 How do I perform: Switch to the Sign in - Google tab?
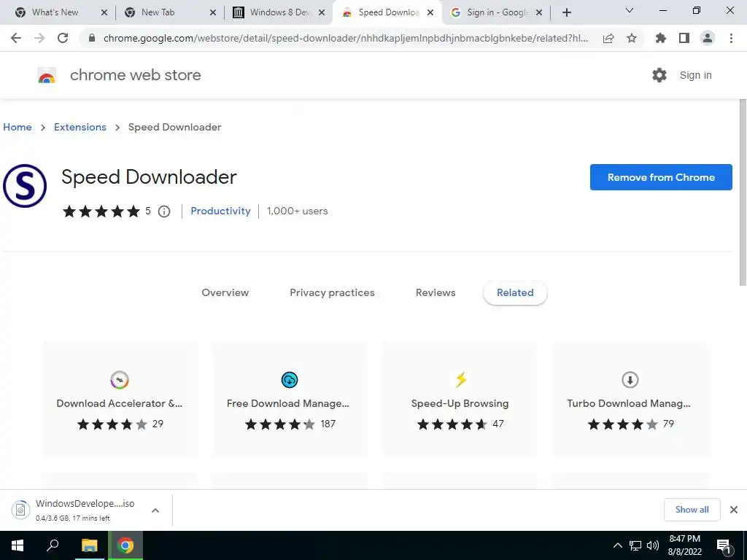click(498, 12)
